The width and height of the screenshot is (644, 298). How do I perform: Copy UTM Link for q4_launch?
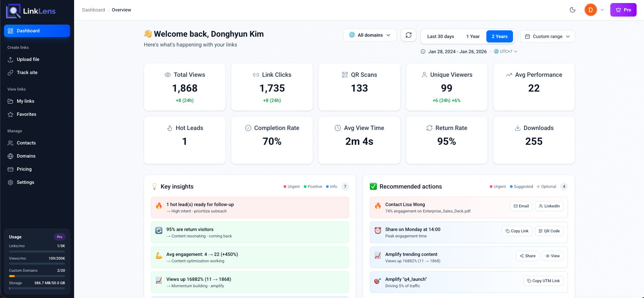click(543, 281)
